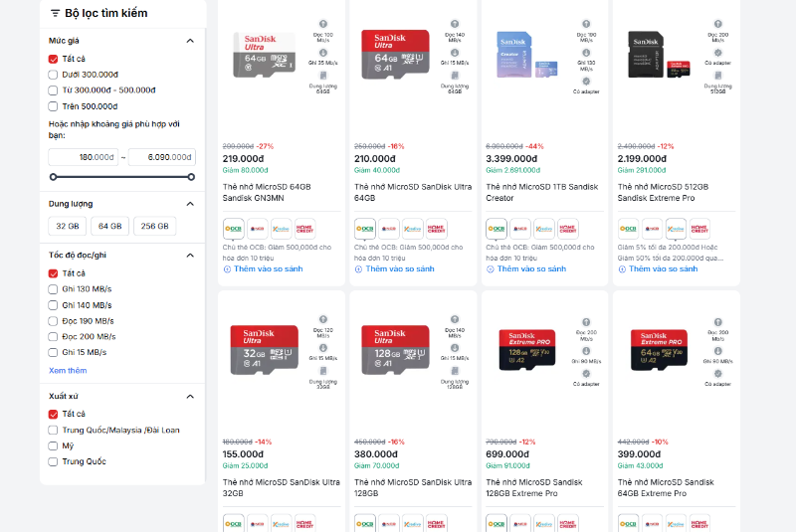Open the 64GB Extreme Pro product image
Image resolution: width=796 pixels, height=532 pixels.
click(659, 350)
